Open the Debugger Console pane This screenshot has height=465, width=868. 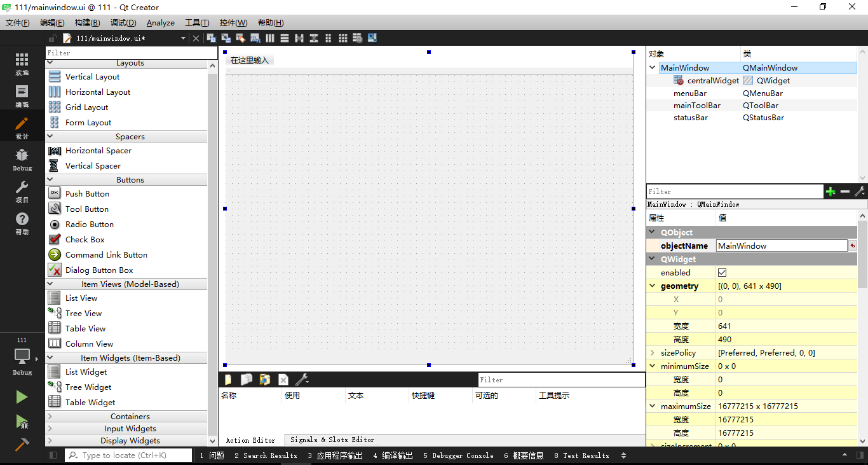(458, 455)
